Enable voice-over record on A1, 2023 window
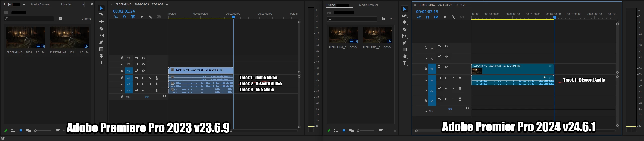 pyautogui.click(x=157, y=78)
